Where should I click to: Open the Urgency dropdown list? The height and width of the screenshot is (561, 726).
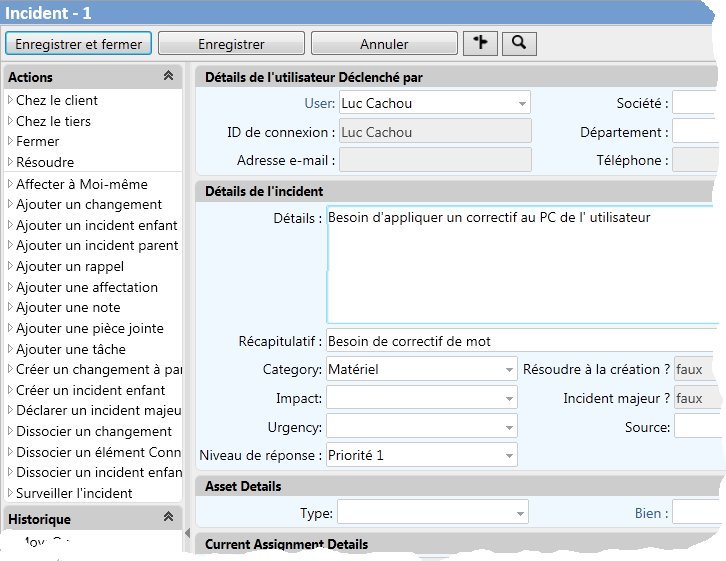[508, 427]
